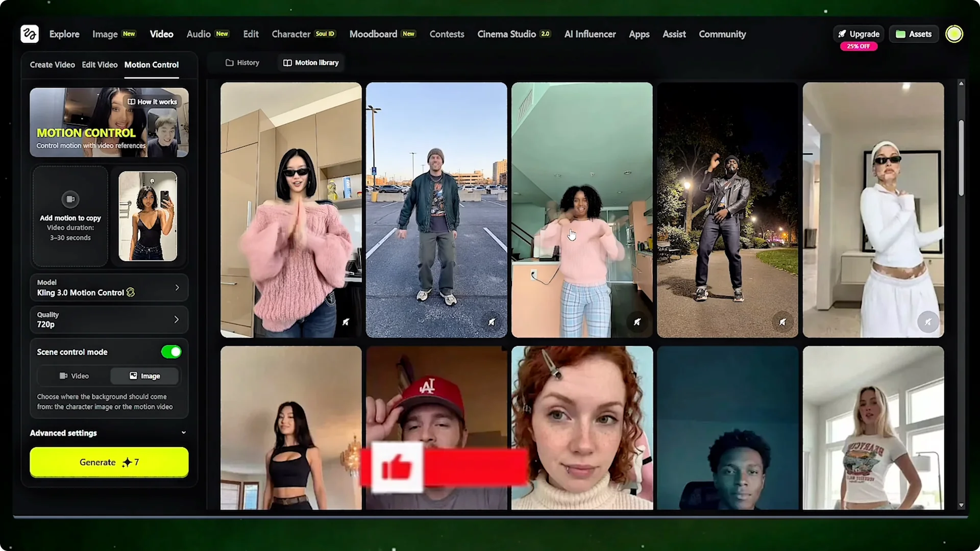980x551 pixels.
Task: Open the Model selection via its chevron
Action: (177, 287)
